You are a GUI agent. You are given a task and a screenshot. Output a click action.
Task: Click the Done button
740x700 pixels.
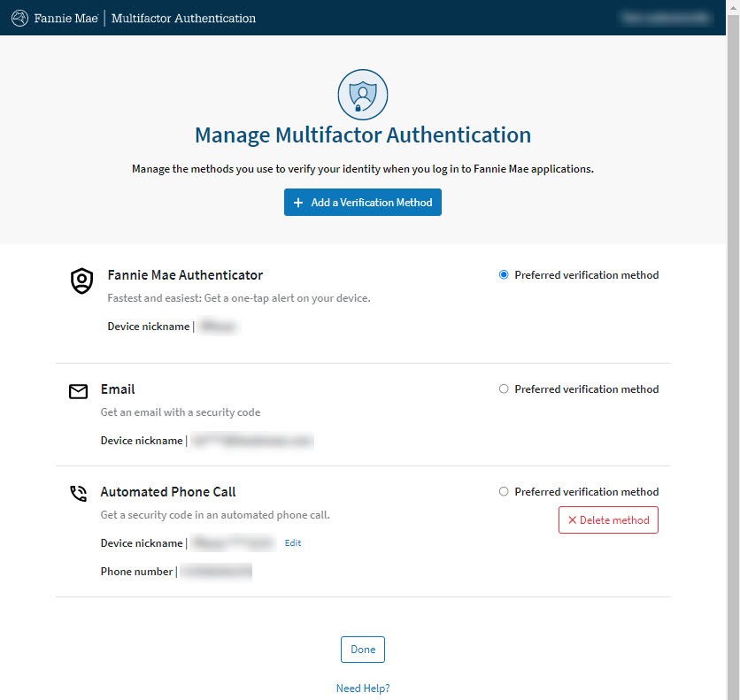coord(363,650)
